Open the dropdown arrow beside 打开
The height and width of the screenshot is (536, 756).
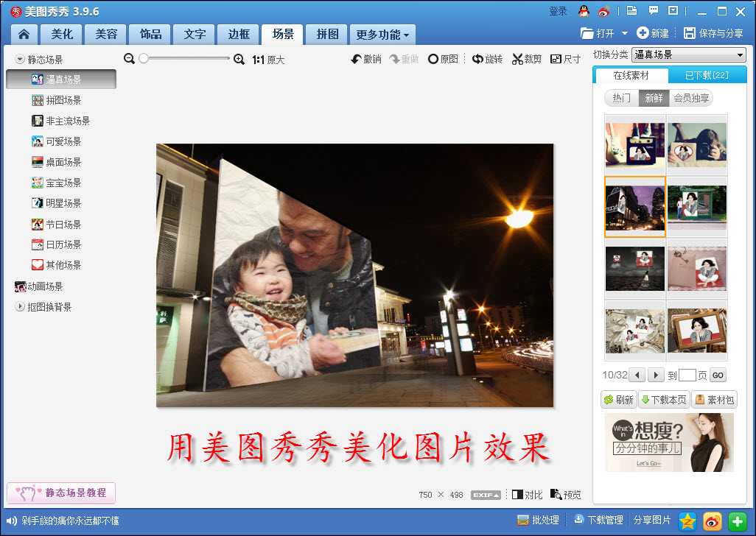point(625,33)
